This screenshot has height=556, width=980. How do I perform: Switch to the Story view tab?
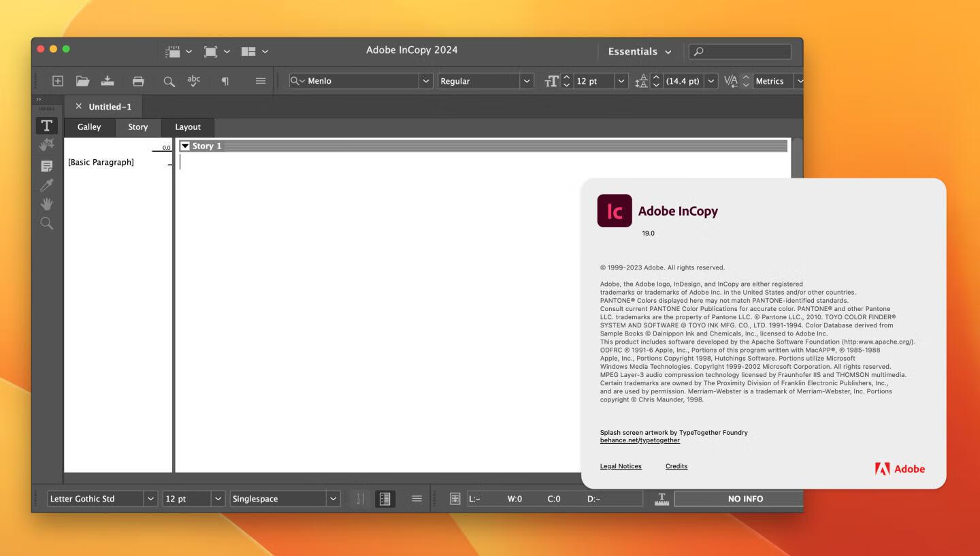click(x=137, y=127)
